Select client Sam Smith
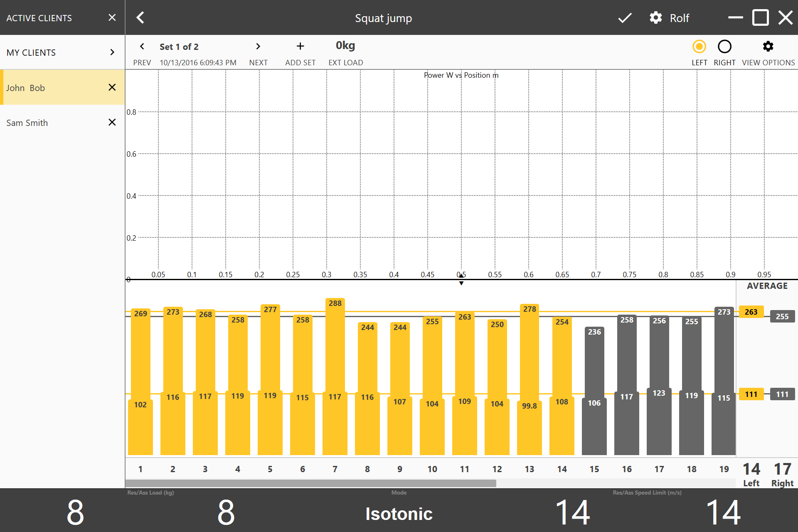This screenshot has height=532, width=798. click(x=62, y=123)
